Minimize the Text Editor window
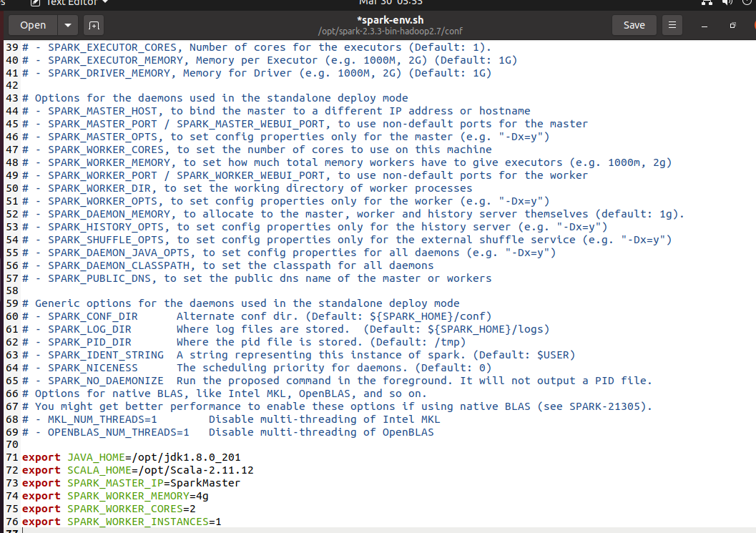The image size is (756, 533). point(705,24)
